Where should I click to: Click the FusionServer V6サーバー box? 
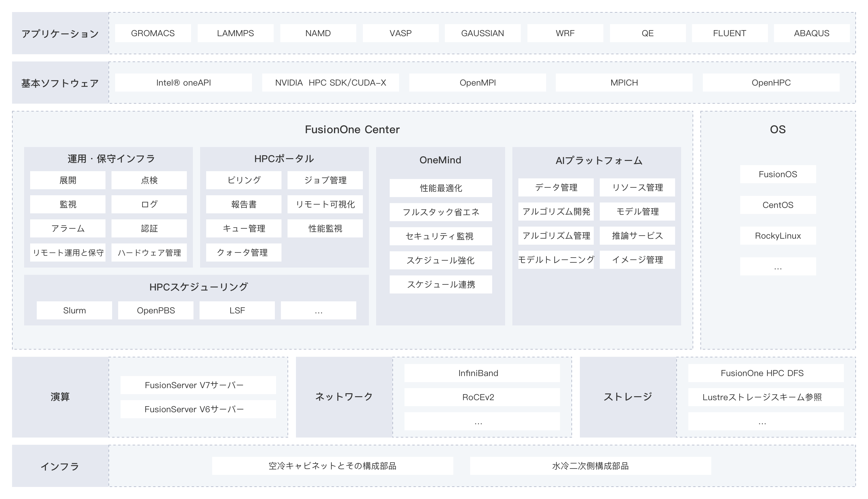click(x=198, y=409)
